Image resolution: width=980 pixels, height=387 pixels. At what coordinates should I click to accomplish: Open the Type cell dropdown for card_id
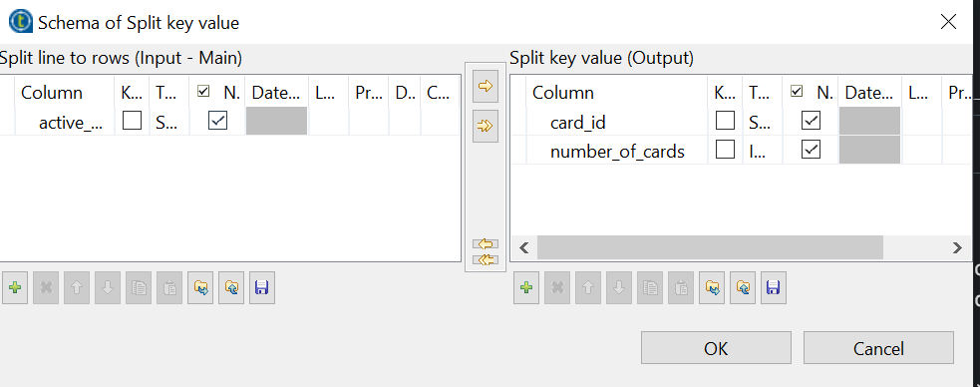tap(763, 122)
